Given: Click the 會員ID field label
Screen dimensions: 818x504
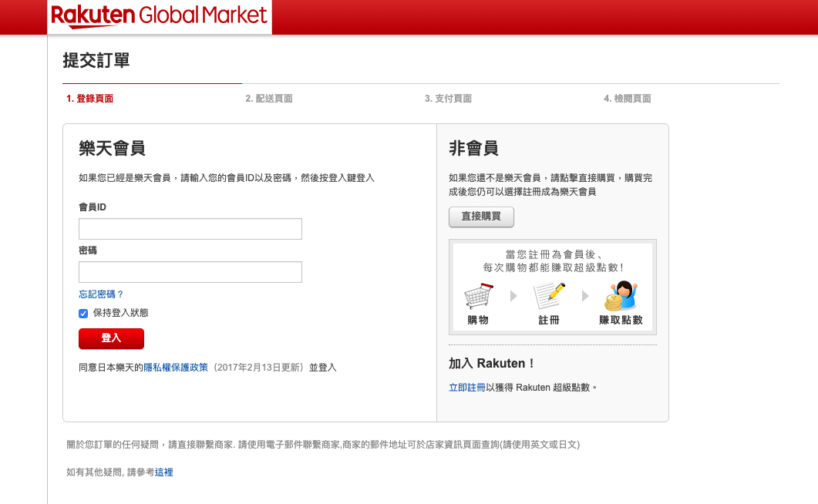Looking at the screenshot, I should pos(93,207).
